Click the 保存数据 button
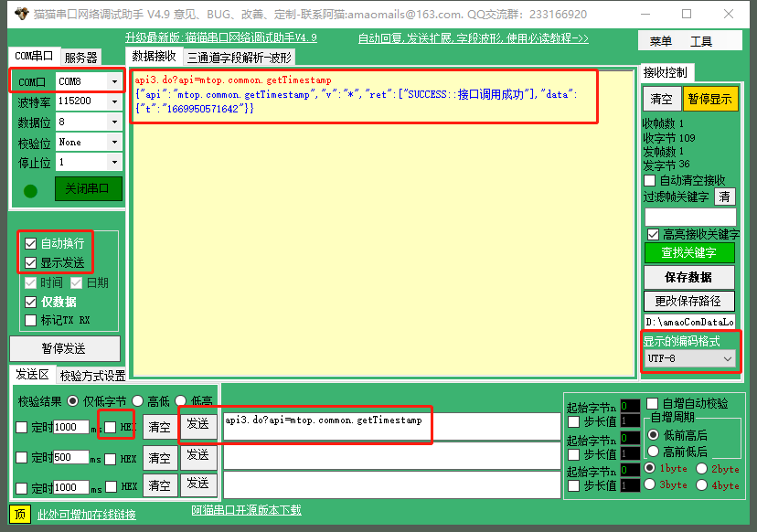The image size is (757, 532). coord(689,277)
